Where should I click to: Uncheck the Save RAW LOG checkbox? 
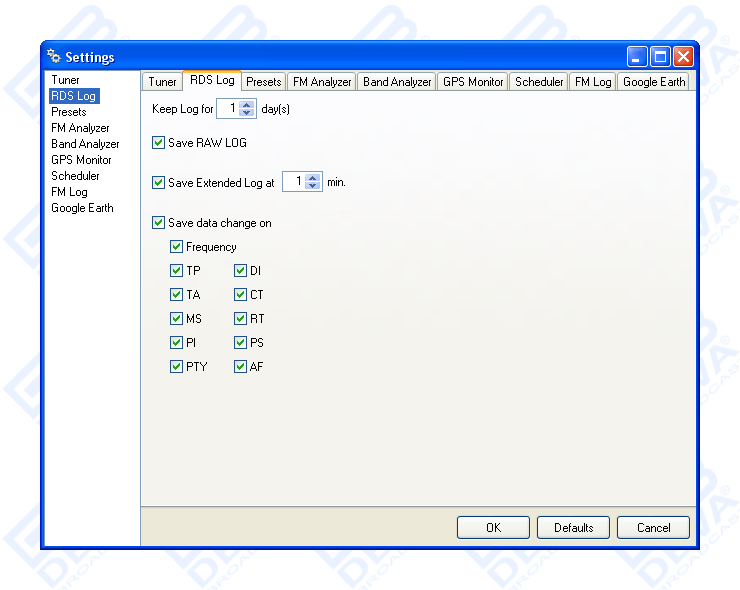pos(158,143)
